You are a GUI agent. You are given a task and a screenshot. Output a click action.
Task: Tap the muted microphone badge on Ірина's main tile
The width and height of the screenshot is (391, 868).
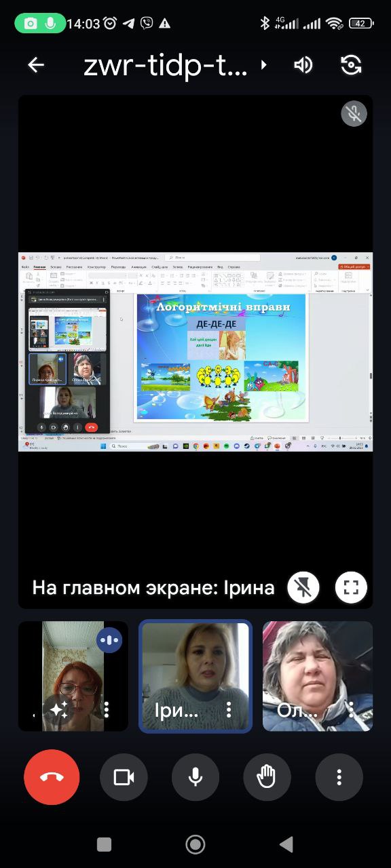(x=354, y=113)
